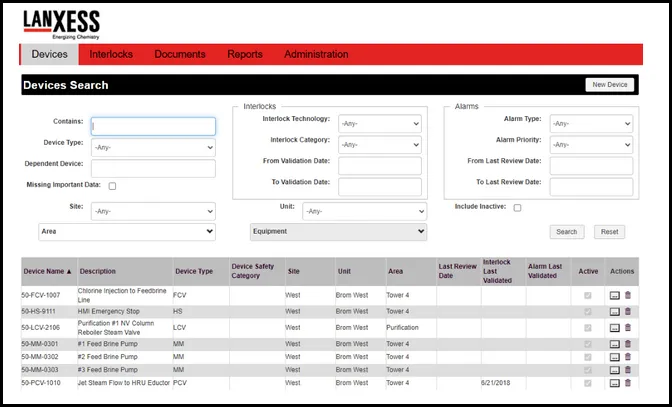Open details icon for 50-HS-9111 row

pos(615,311)
